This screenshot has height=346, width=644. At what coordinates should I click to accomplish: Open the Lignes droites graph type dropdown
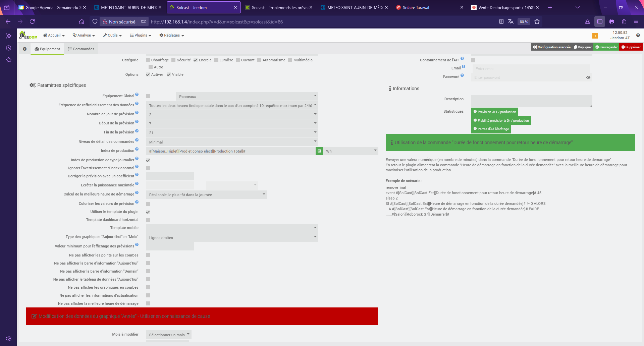[x=232, y=237]
